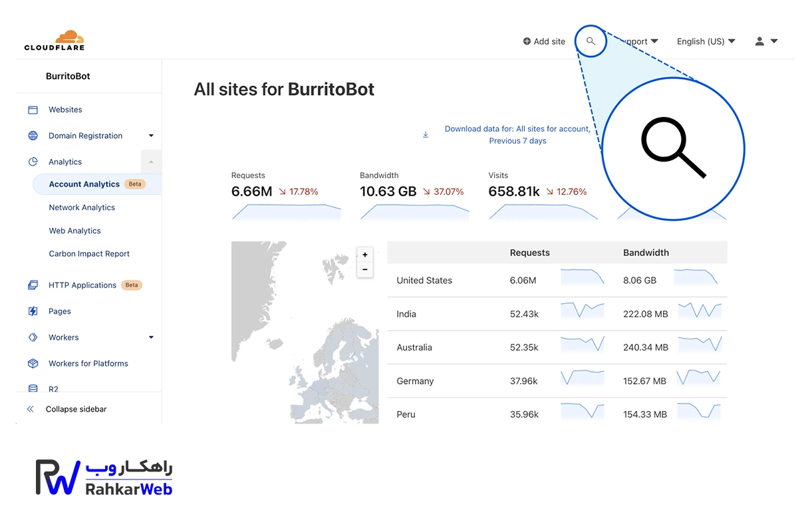Screen dimensions: 798x532
Task: Expand the Domain Registration submenu arrow
Action: pos(151,136)
